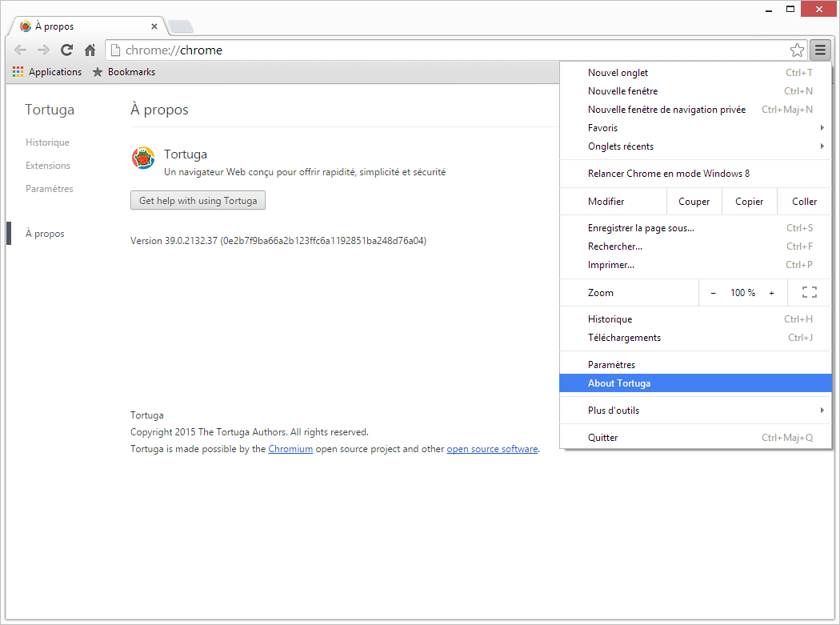This screenshot has width=840, height=625.
Task: Reload the current page
Action: pos(66,50)
